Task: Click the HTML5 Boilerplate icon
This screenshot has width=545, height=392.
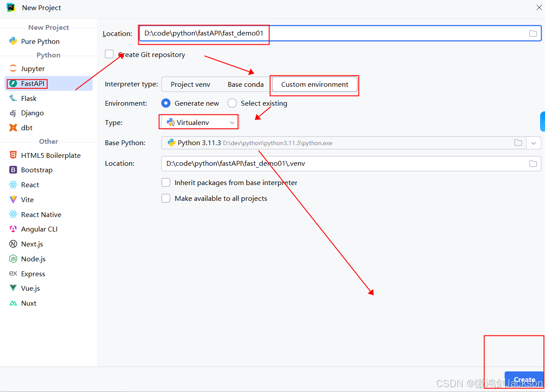Action: tap(13, 155)
